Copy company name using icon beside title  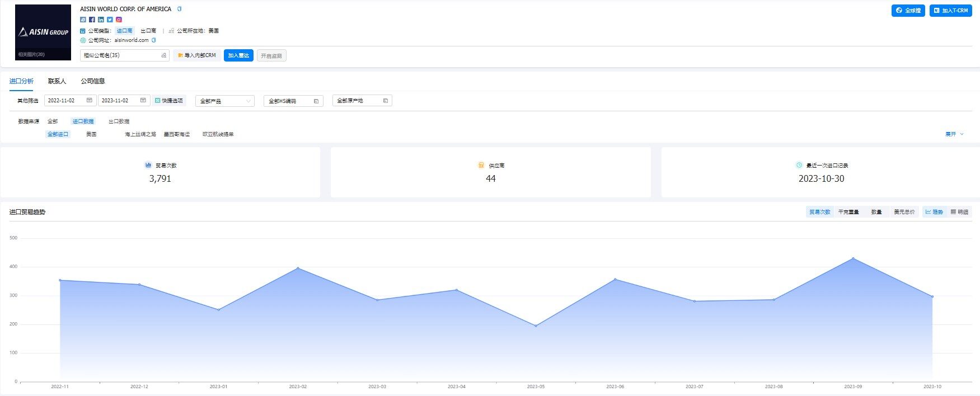[180, 9]
